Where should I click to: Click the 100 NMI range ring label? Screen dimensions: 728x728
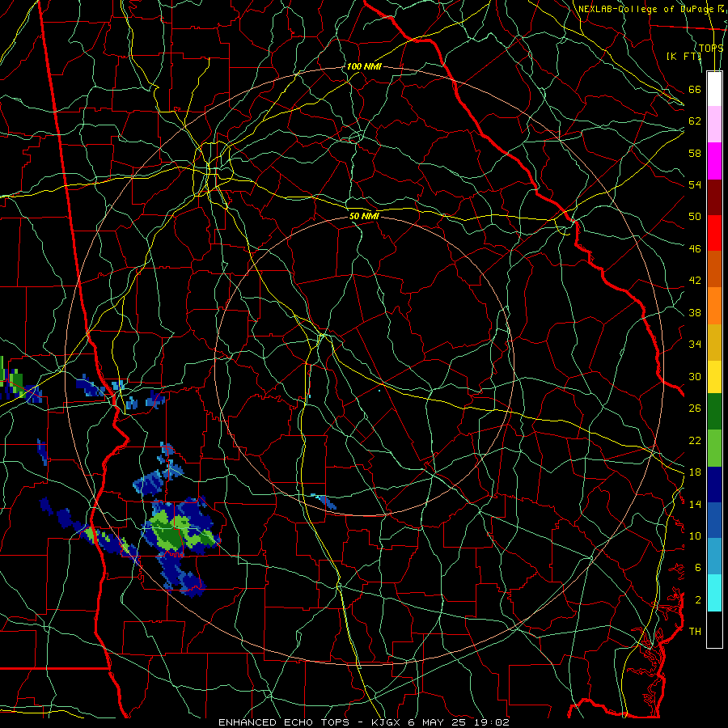(x=363, y=66)
